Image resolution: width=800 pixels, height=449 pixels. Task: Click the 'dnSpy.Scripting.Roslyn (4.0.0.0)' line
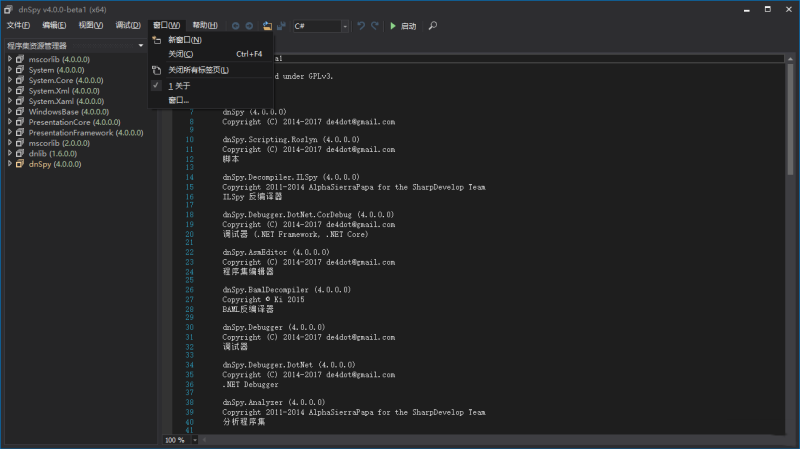pos(291,139)
